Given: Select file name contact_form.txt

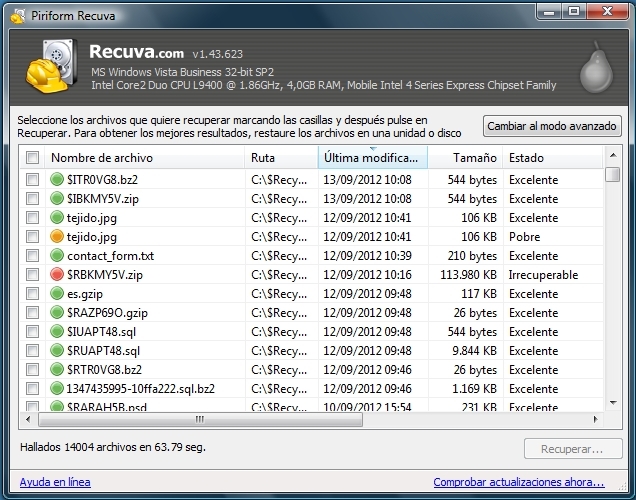Looking at the screenshot, I should [110, 255].
